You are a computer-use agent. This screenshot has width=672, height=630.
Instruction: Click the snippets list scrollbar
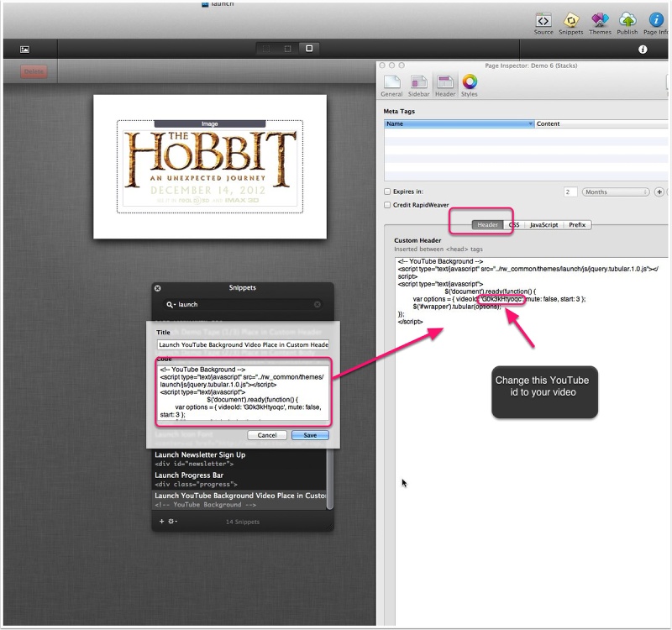[329, 479]
